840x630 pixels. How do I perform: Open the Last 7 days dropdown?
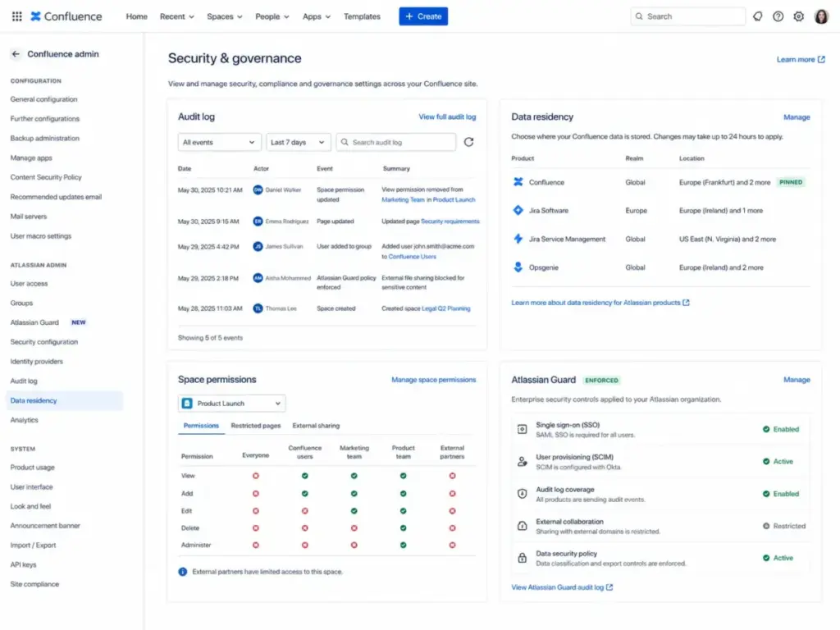pyautogui.click(x=298, y=143)
